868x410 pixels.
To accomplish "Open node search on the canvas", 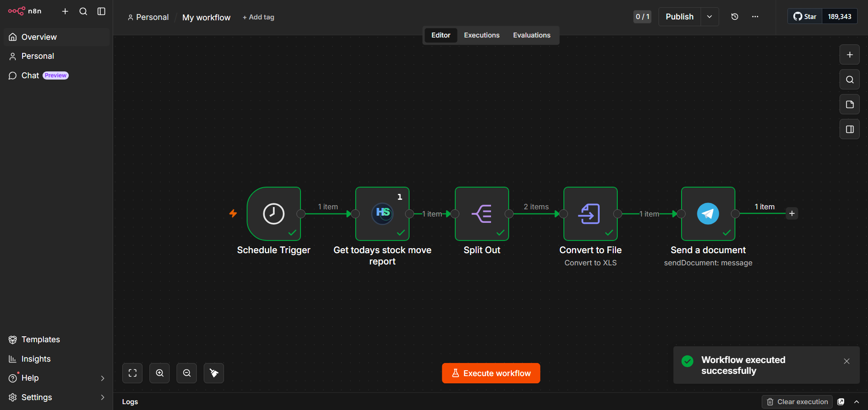I will click(850, 80).
